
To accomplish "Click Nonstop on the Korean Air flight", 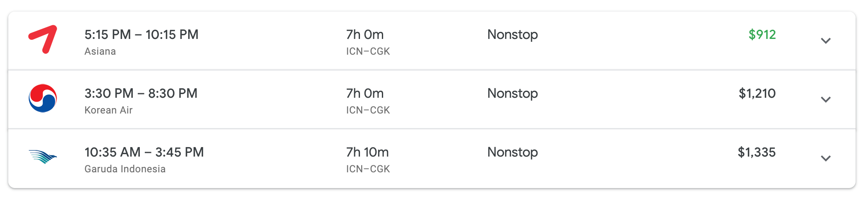I will tap(512, 93).
